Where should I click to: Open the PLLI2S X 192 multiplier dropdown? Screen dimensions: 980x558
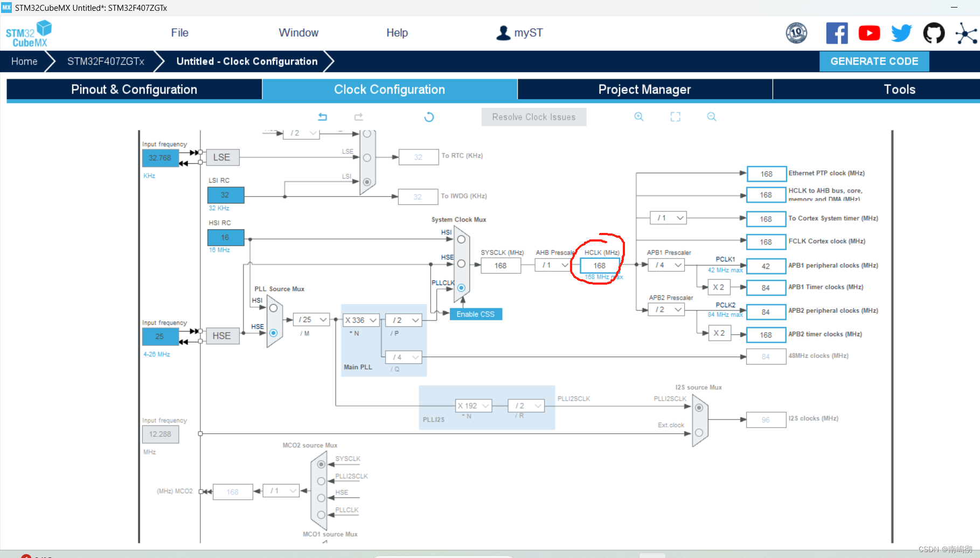(x=474, y=405)
